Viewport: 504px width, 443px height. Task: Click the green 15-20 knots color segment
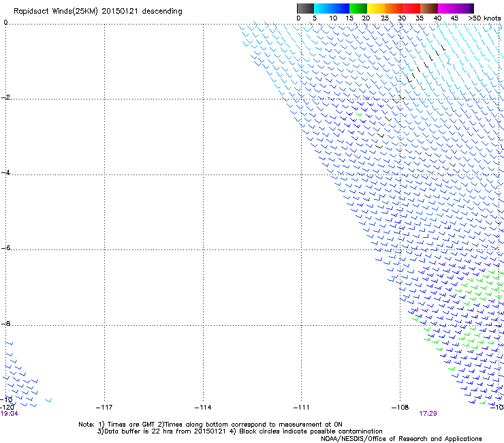358,8
